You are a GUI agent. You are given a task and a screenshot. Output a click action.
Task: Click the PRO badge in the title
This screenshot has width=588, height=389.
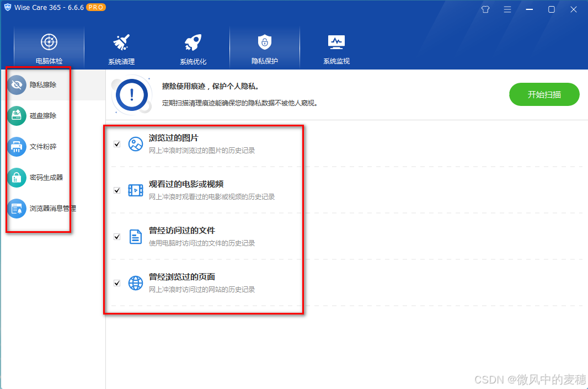(96, 7)
